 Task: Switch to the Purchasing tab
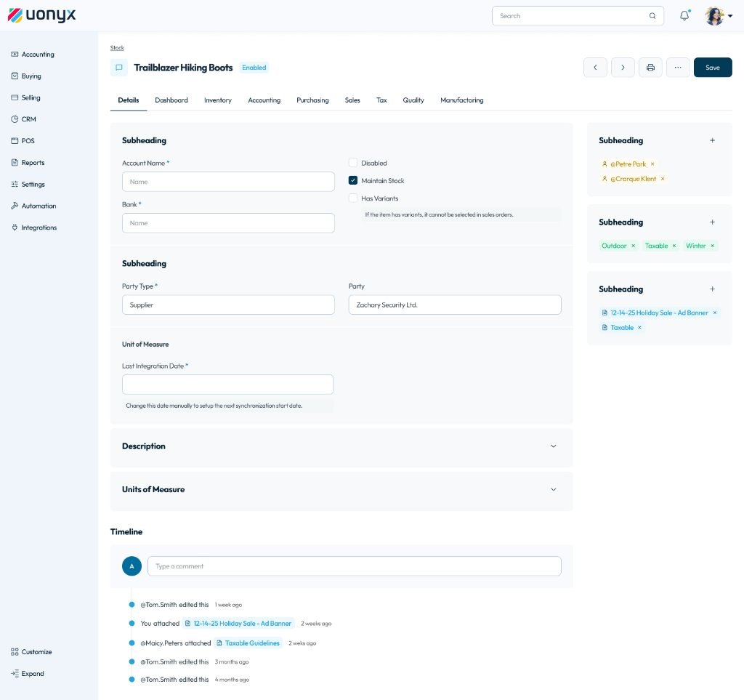tap(312, 100)
